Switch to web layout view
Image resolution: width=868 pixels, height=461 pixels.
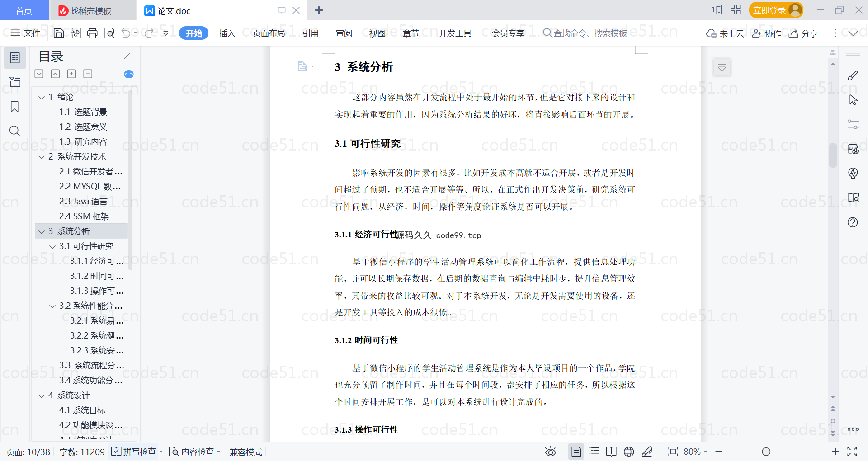point(629,452)
